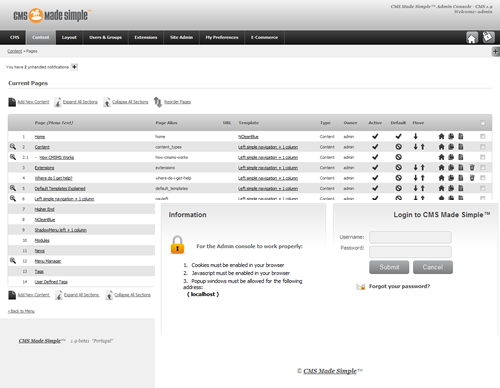Open the CMS menu

click(x=15, y=37)
